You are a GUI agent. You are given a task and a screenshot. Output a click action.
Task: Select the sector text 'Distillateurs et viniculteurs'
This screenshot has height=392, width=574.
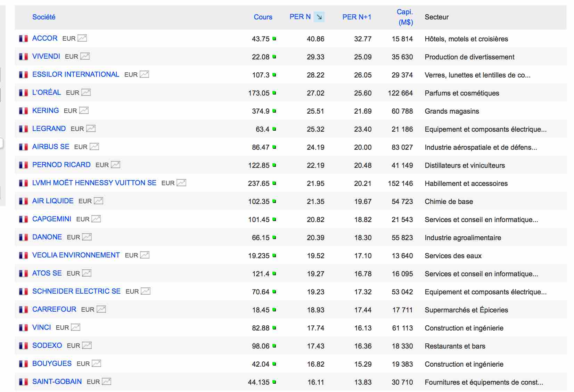point(465,165)
